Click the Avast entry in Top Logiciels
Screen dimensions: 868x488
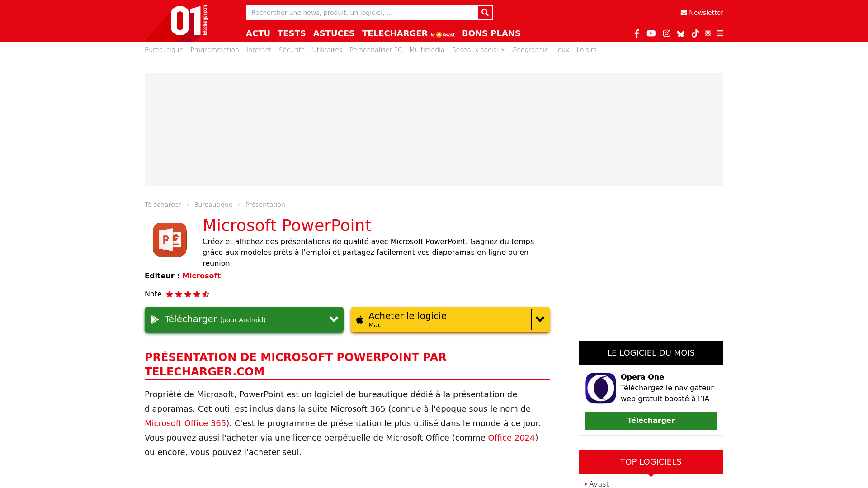[x=599, y=483]
